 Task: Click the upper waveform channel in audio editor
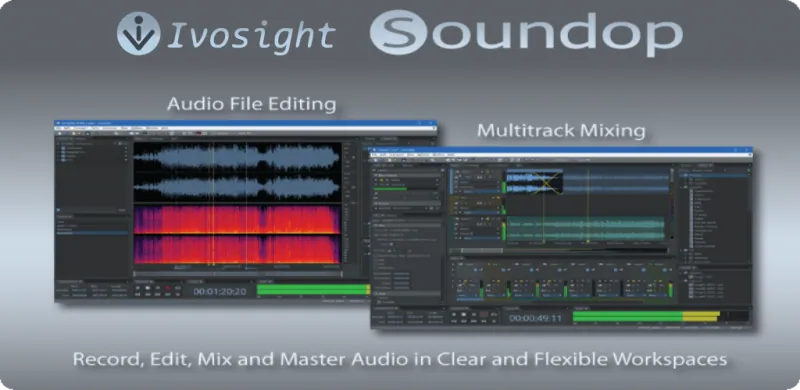click(237, 157)
